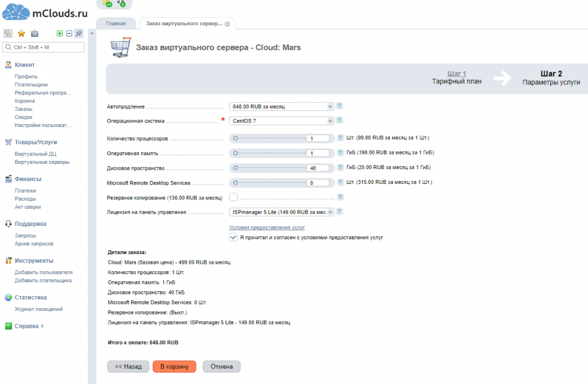Open Добавить пользователя menu item
This screenshot has width=588, height=384.
pos(44,272)
